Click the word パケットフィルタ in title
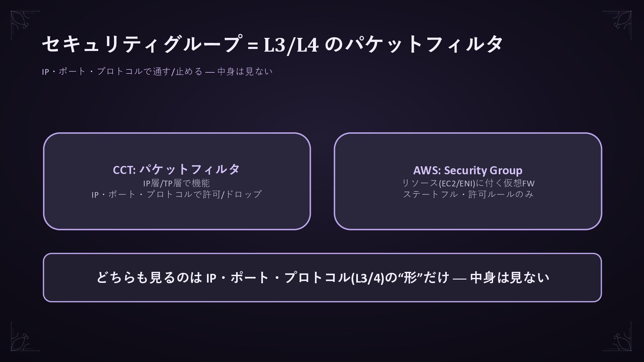Viewport: 644px width, 362px height. 424,44
